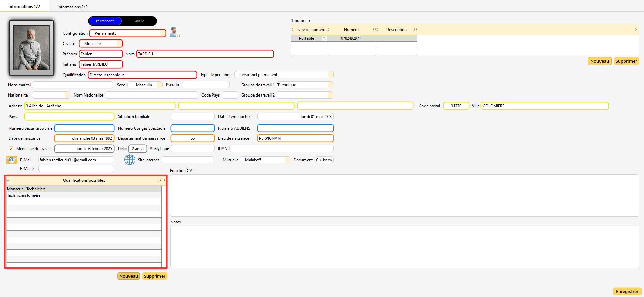Screen dimensions: 644x297
Task: Click the yellow E-Mail envelope icon
Action: [12, 160]
